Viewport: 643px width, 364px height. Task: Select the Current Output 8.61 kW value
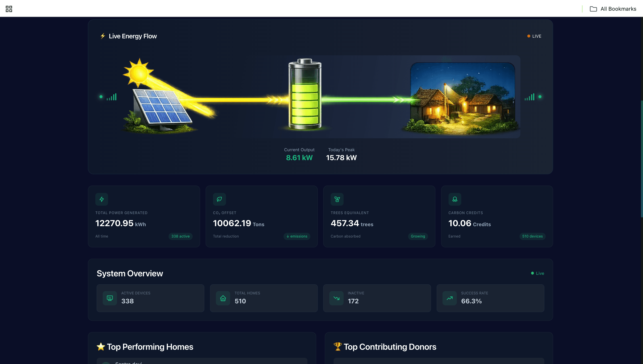[x=299, y=158]
